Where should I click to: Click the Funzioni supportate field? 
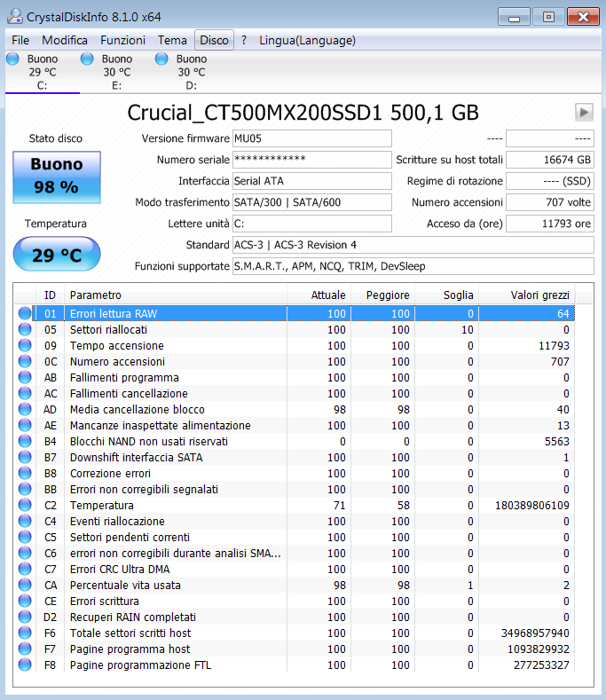[413, 266]
